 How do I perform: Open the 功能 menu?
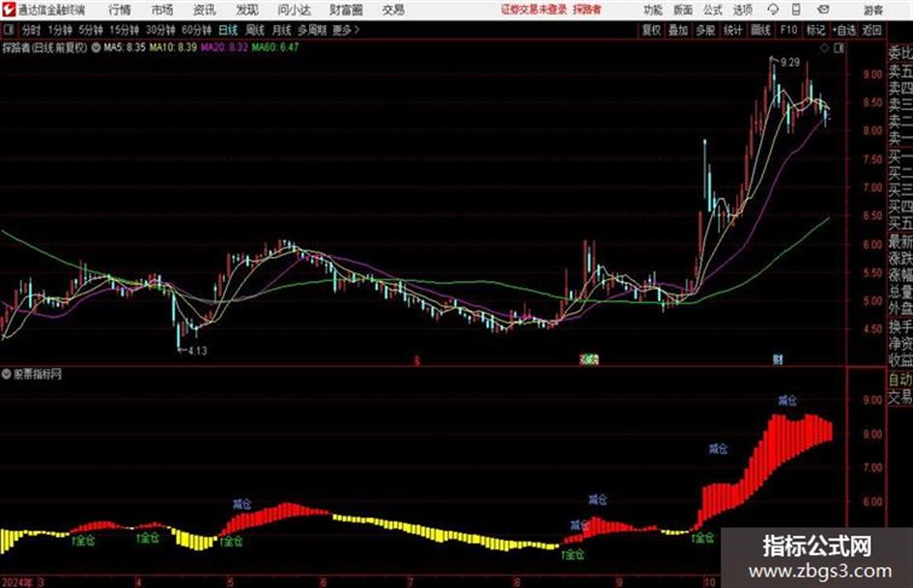point(653,10)
